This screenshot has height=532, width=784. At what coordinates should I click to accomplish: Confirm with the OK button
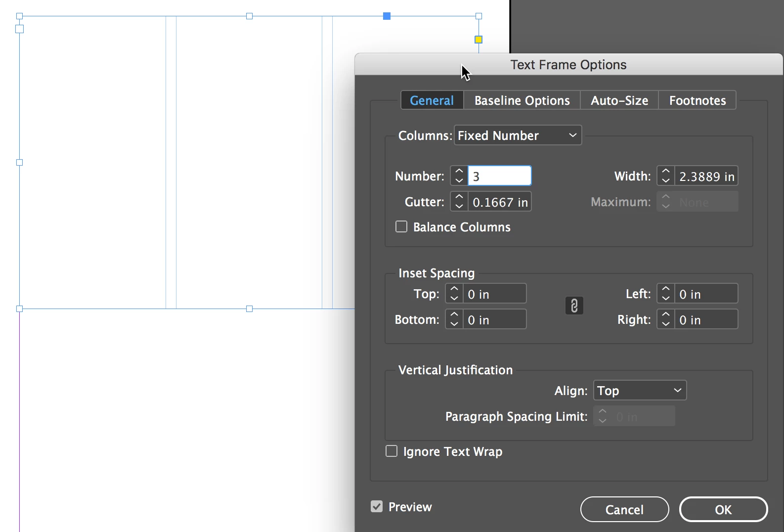pyautogui.click(x=724, y=509)
